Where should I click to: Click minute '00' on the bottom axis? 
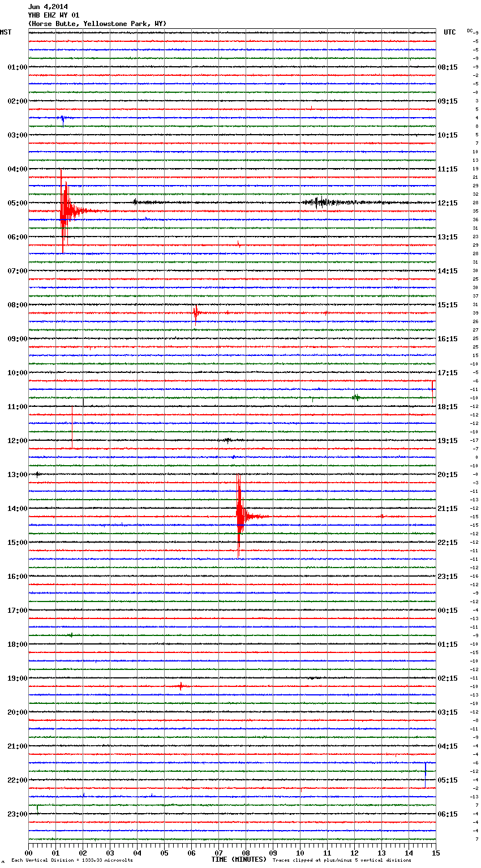click(x=28, y=853)
